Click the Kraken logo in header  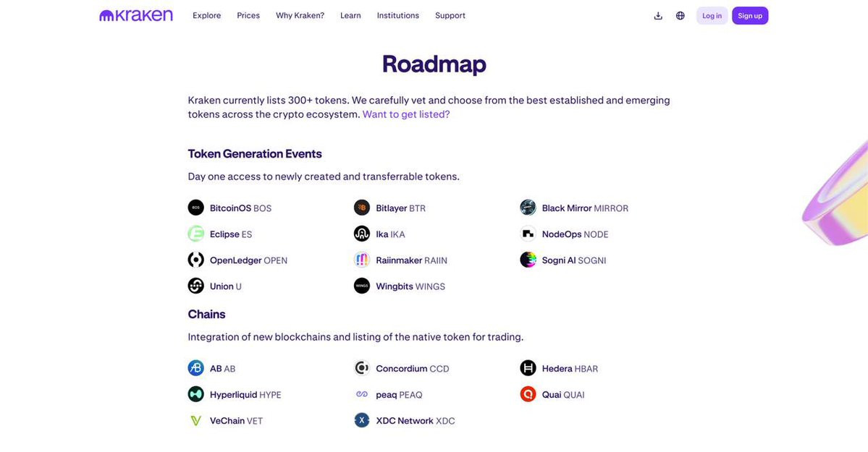tap(136, 15)
